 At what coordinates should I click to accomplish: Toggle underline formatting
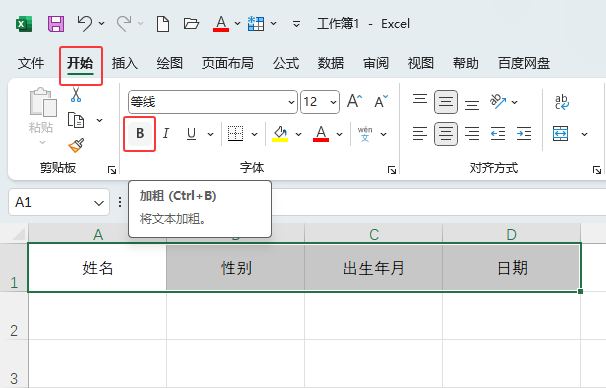tap(191, 134)
